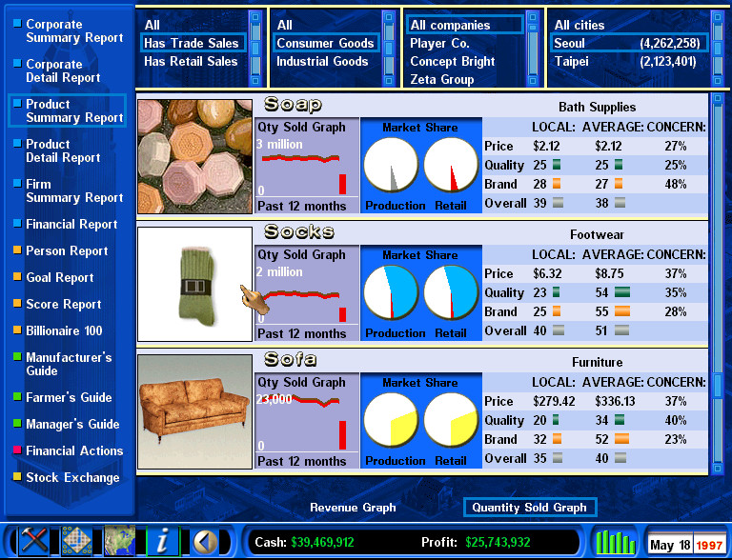Image resolution: width=732 pixels, height=560 pixels.
Task: Open the Stock Exchange page
Action: pos(72,478)
